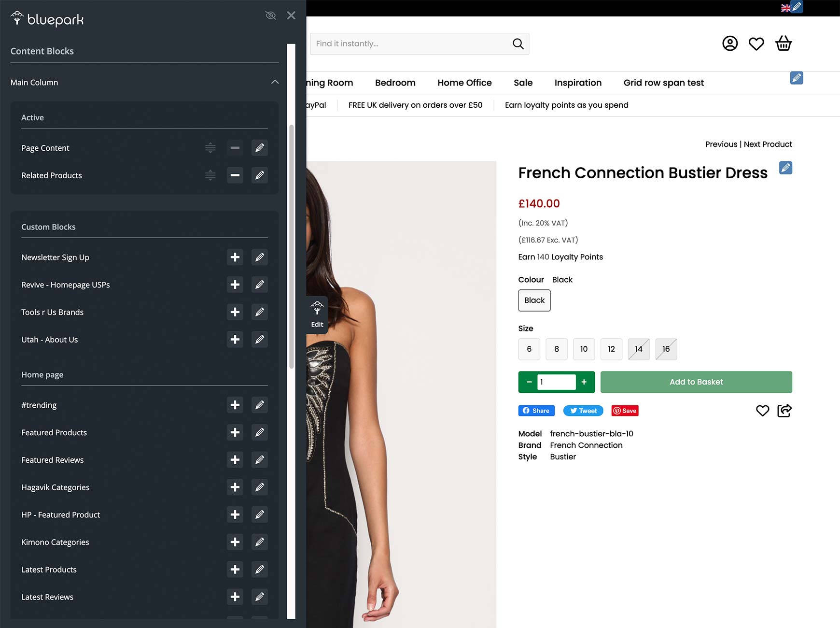Edit the navigation menu with pencil icon
Image resolution: width=840 pixels, height=628 pixels.
click(797, 78)
